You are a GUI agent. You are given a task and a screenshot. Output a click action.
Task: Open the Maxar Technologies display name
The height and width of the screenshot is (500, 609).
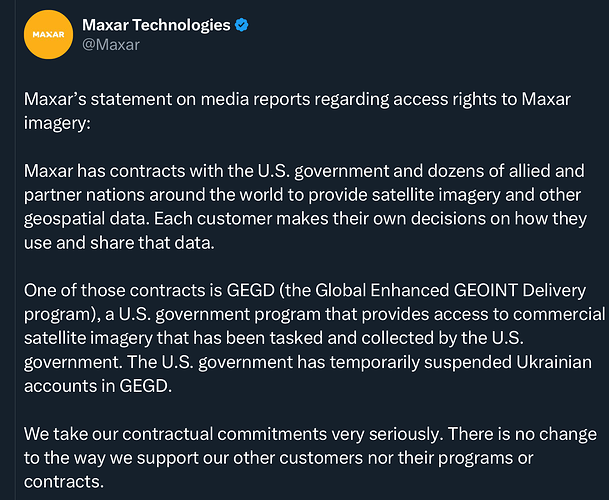pos(156,25)
